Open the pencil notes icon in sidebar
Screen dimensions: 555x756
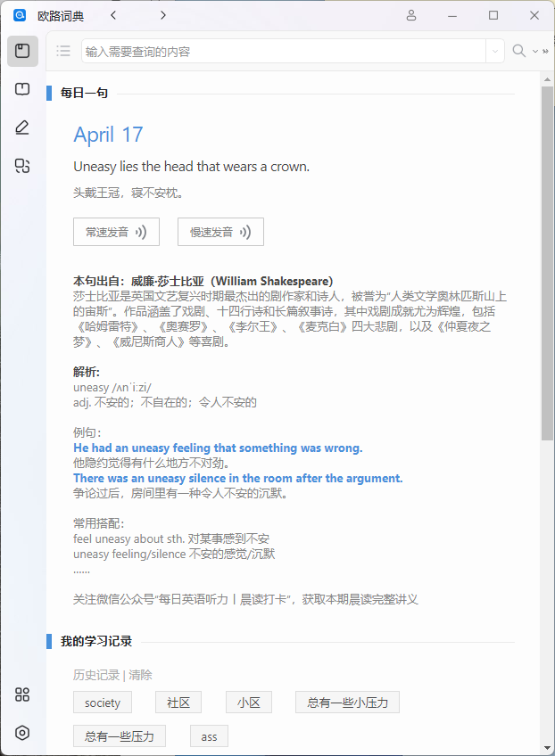click(22, 127)
